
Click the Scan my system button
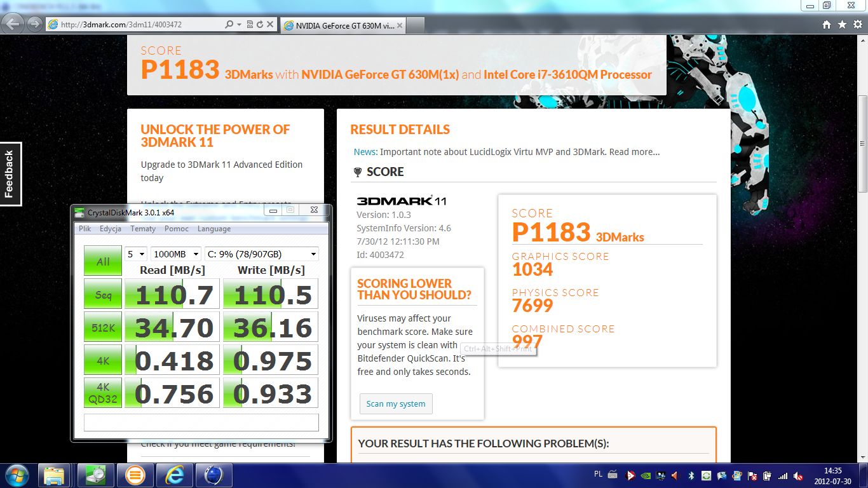point(396,404)
